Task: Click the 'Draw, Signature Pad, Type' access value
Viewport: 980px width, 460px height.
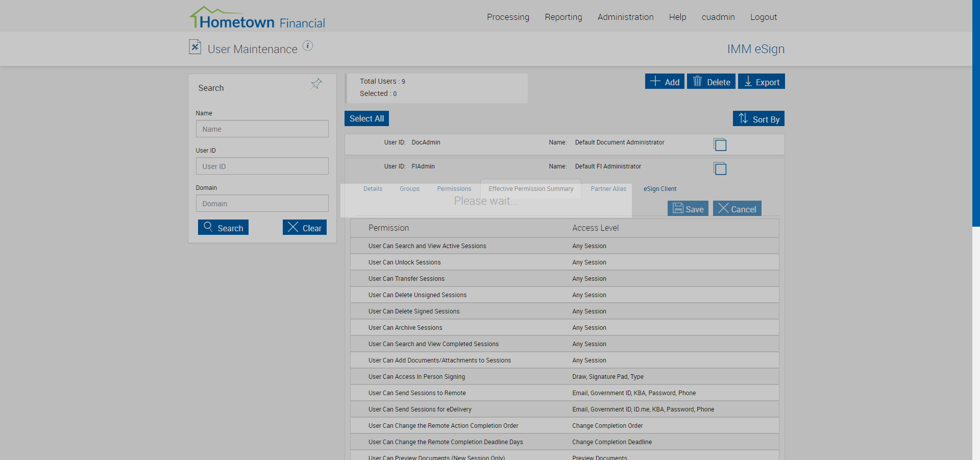Action: click(607, 377)
